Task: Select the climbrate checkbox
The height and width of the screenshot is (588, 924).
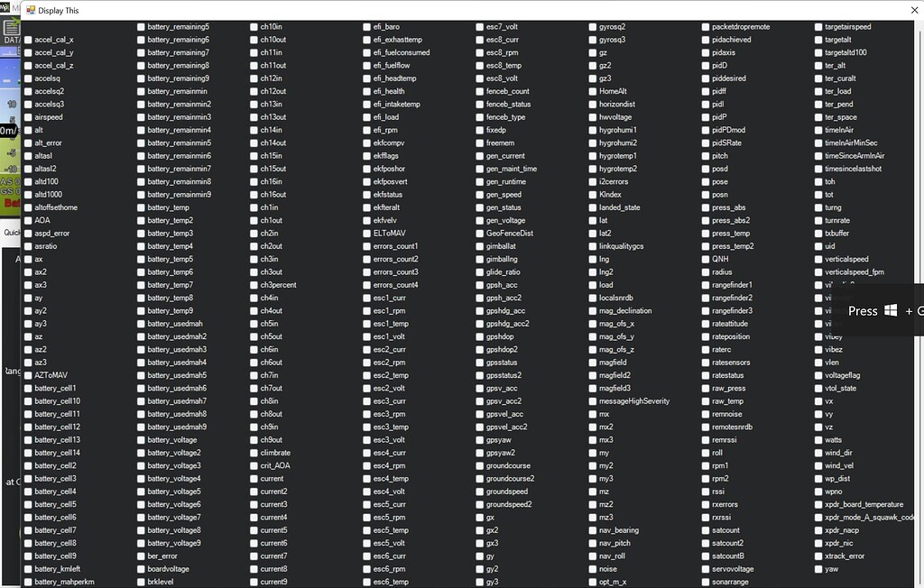Action: [254, 454]
